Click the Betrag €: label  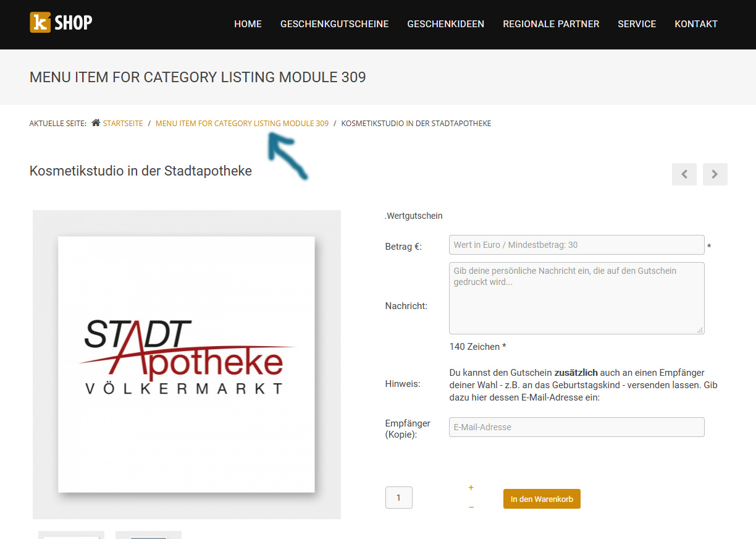[403, 247]
